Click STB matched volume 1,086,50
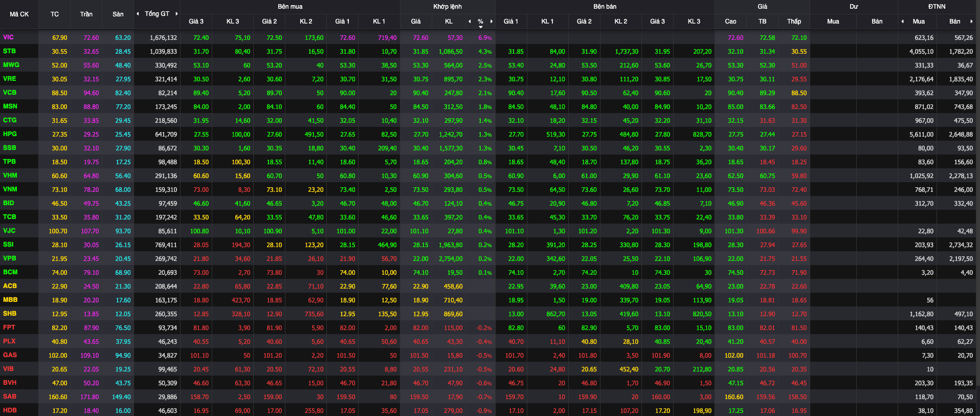The height and width of the screenshot is (416, 980). tap(451, 52)
